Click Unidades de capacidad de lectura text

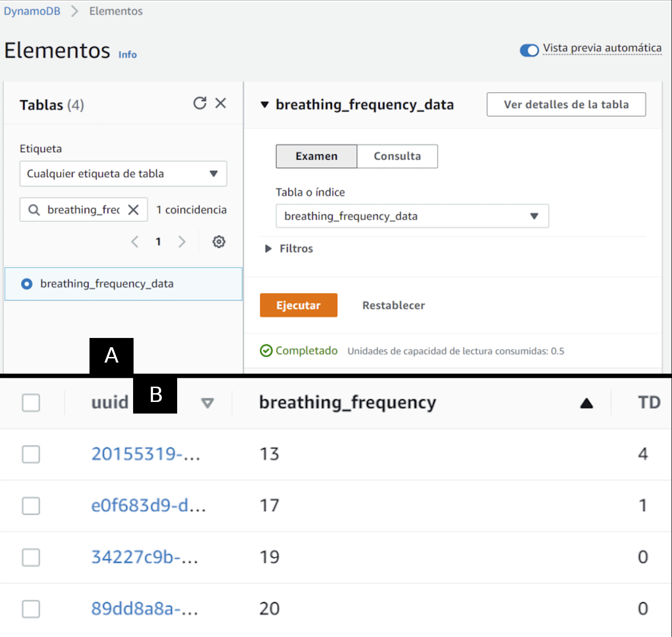click(456, 351)
